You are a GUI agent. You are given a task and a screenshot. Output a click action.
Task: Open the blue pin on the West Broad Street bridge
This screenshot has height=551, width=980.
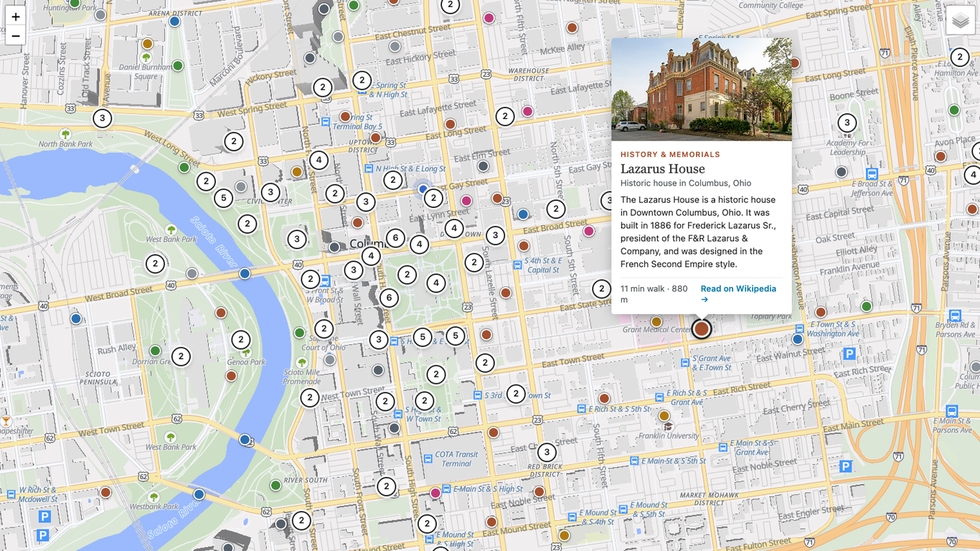[245, 273]
